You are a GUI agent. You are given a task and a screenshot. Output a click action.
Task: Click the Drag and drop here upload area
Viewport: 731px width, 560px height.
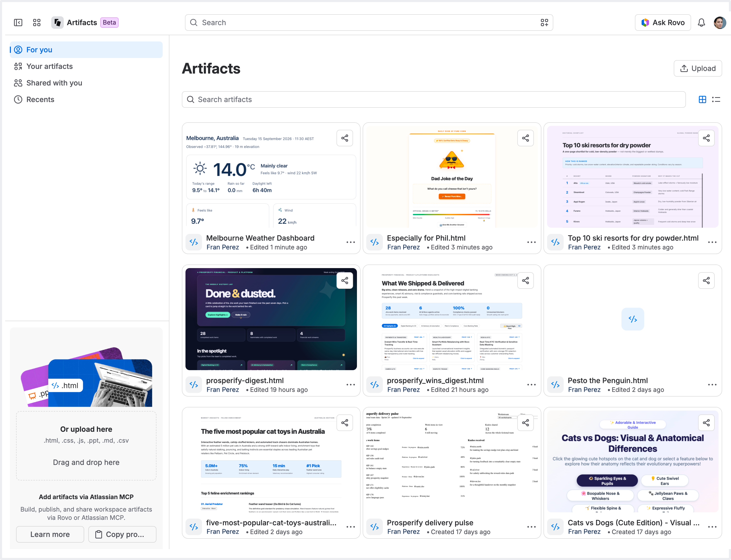tap(86, 446)
